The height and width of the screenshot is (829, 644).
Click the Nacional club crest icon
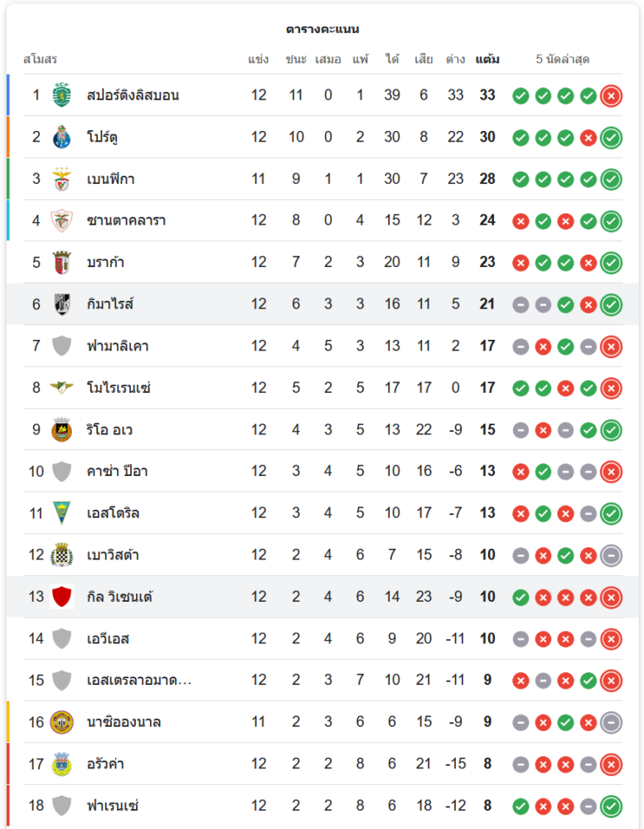62,722
